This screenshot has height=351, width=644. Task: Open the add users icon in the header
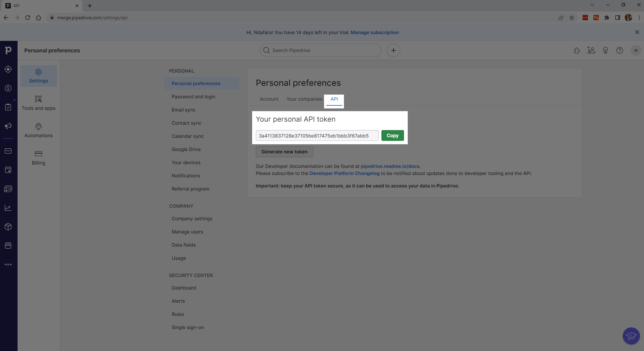click(x=591, y=50)
